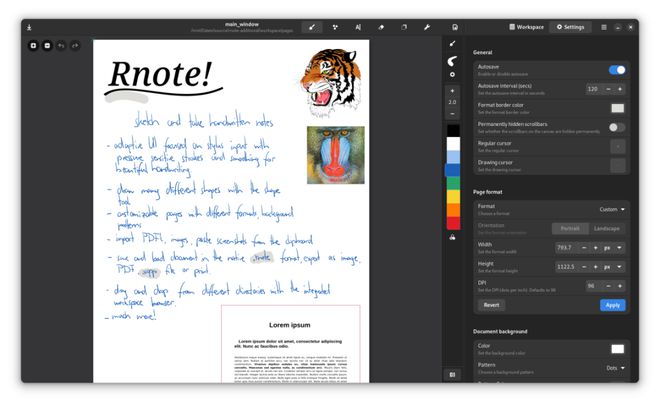This screenshot has height=406, width=660.
Task: Pick the black color swatch
Action: pyautogui.click(x=453, y=130)
